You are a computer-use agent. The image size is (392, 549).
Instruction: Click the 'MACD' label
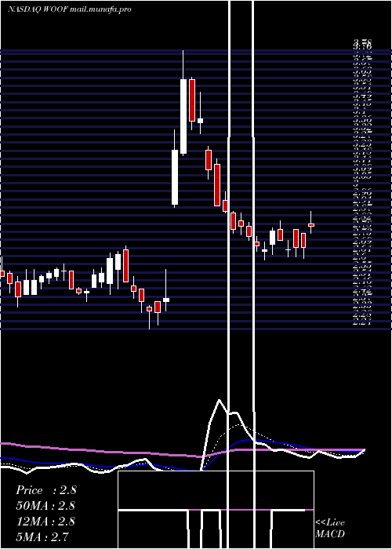coord(330,534)
